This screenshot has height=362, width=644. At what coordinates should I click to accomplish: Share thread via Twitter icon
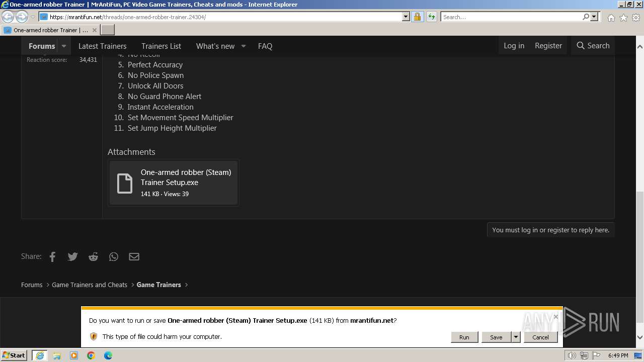coord(73,256)
